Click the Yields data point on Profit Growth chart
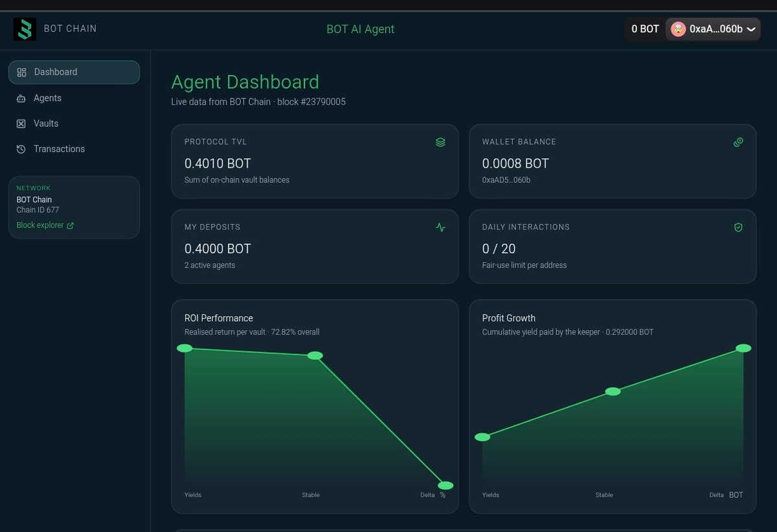The width and height of the screenshot is (777, 532). pyautogui.click(x=482, y=438)
